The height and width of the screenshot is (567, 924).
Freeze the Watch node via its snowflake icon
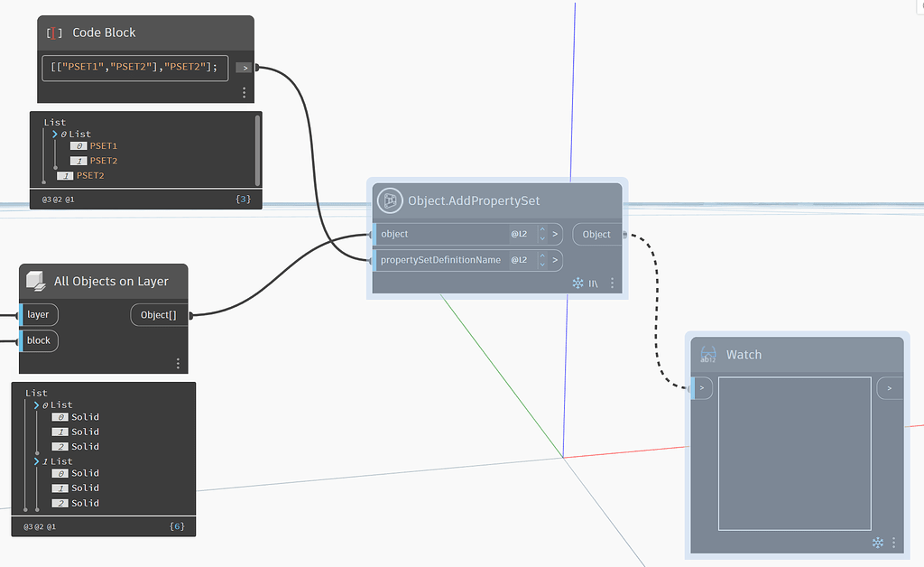877,543
